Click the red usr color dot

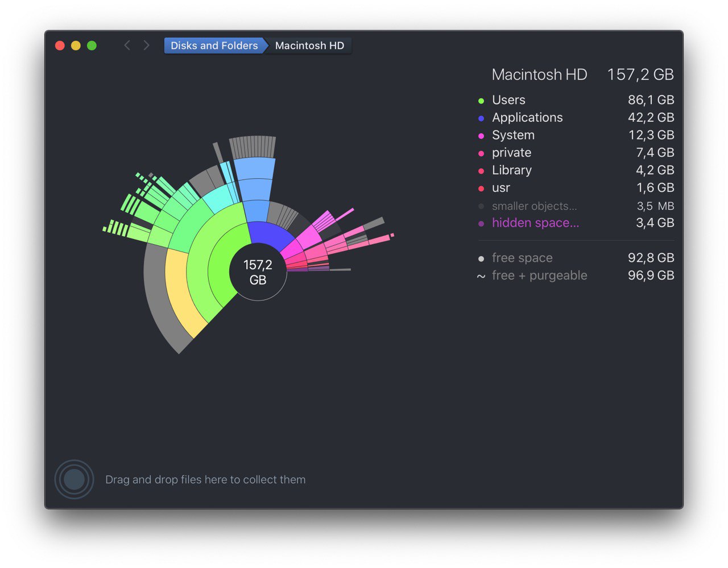click(x=481, y=188)
